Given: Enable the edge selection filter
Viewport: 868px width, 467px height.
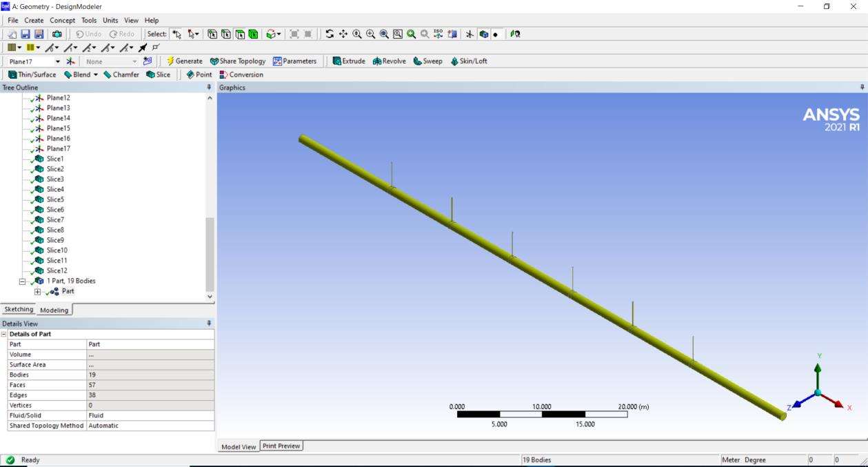Looking at the screenshot, I should [226, 34].
